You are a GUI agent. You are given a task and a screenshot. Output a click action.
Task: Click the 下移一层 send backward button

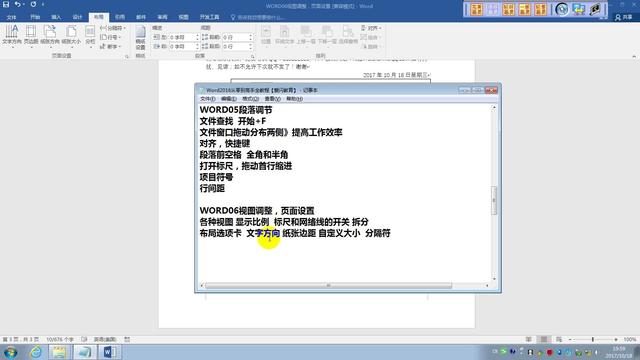(x=327, y=35)
